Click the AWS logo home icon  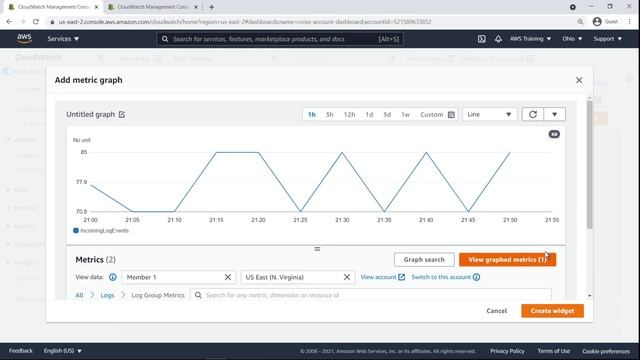(24, 39)
